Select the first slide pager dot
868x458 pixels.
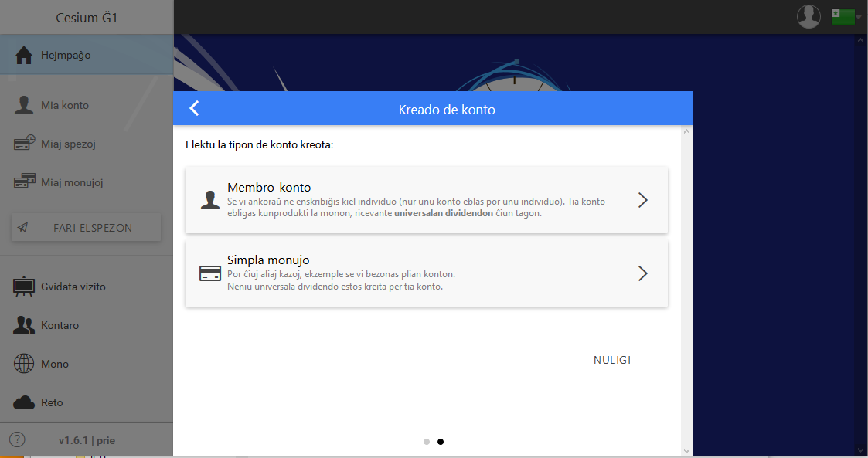[x=426, y=442]
